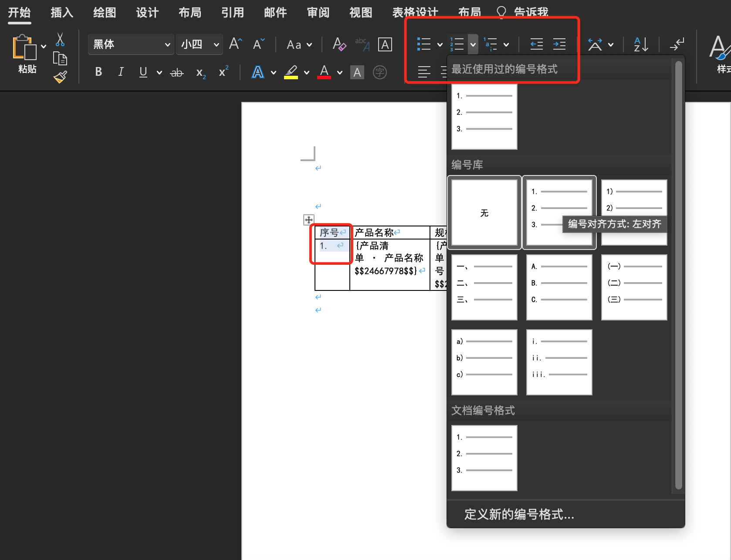This screenshot has height=560, width=731.
Task: Open the Change Case Aa dropdown
Action: (x=299, y=44)
